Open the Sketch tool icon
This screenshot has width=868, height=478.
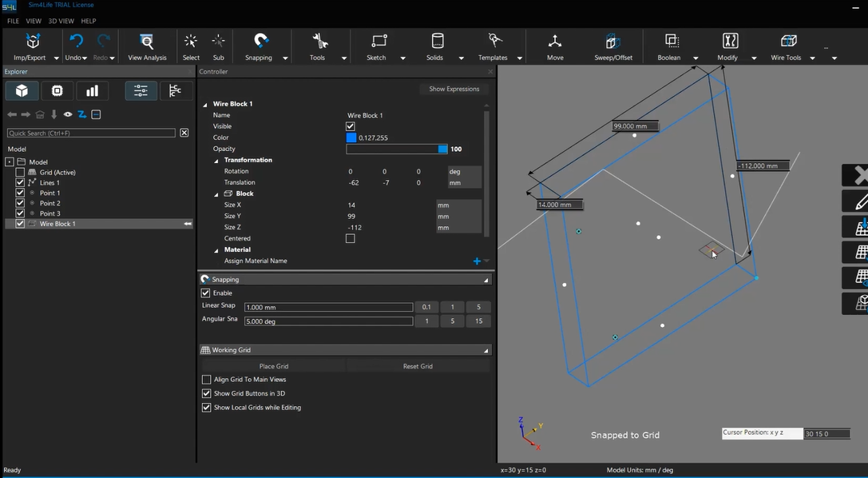click(379, 42)
